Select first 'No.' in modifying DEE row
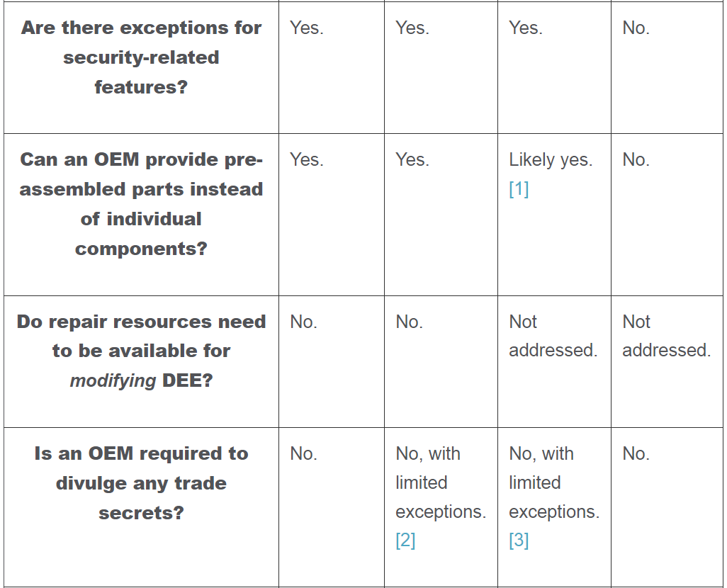Screen dimensions: 727x588 coord(303,322)
